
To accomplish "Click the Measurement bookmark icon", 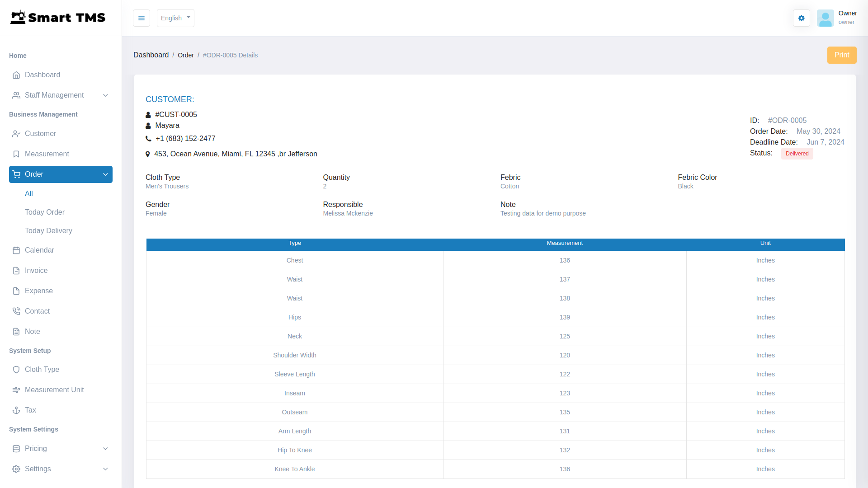I will [x=16, y=154].
